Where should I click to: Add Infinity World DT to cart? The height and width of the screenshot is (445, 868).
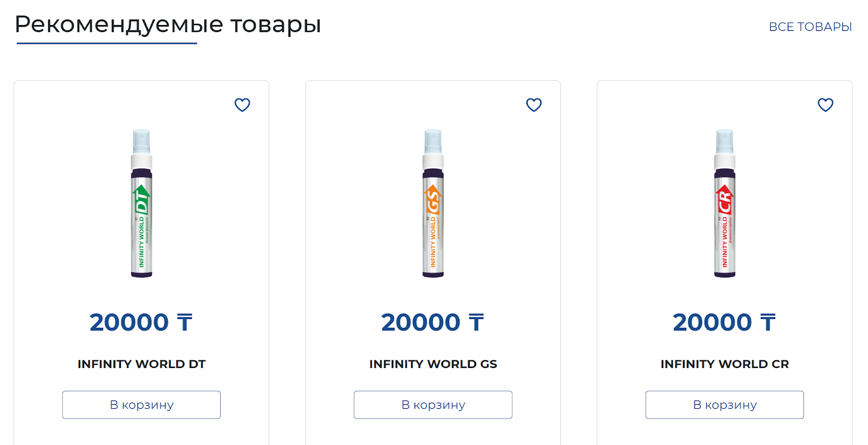click(142, 405)
